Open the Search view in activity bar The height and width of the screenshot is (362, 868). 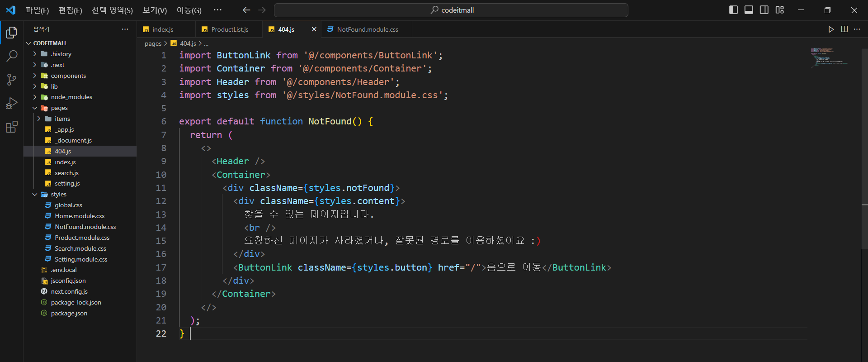point(12,56)
